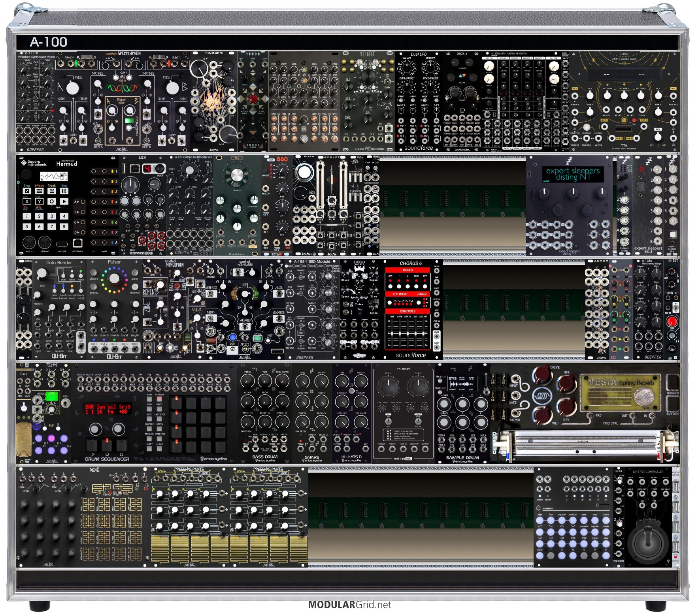Click the Vesia HPF knob
Image resolution: width=700 pixels, height=613 pixels.
(x=567, y=385)
